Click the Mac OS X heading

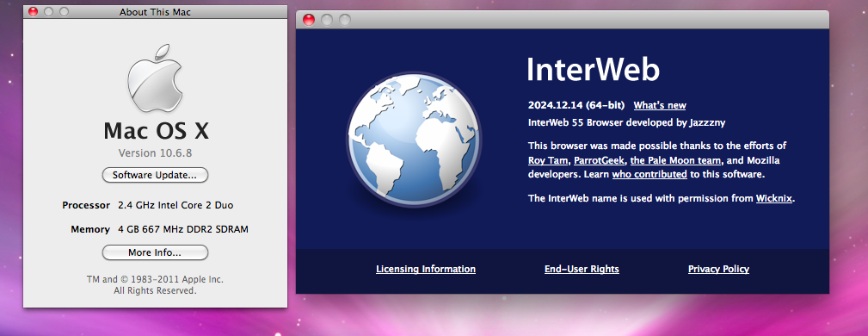156,131
